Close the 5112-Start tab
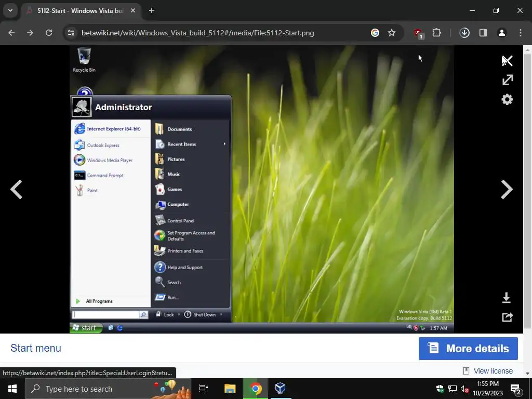The image size is (532, 399). 133,10
